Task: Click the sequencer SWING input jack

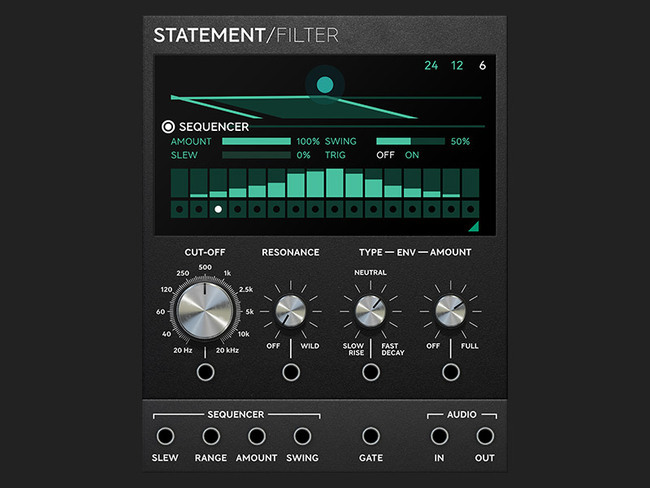Action: point(302,436)
